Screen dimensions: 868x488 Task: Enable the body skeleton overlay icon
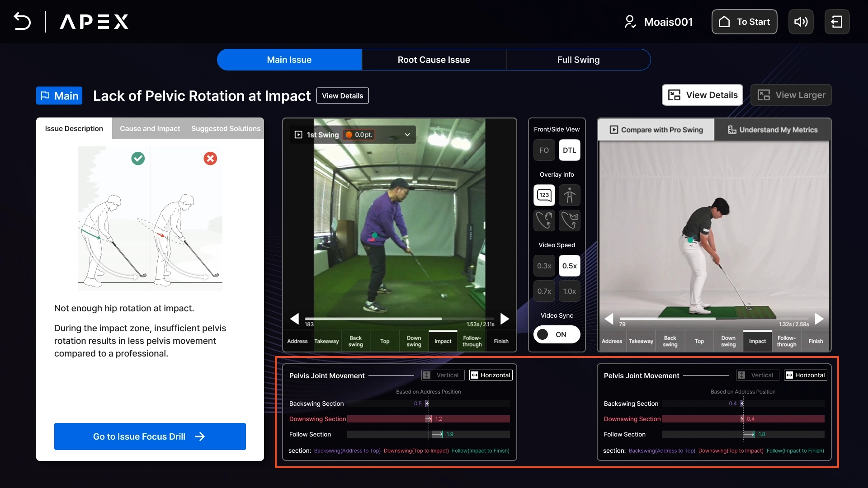click(569, 195)
